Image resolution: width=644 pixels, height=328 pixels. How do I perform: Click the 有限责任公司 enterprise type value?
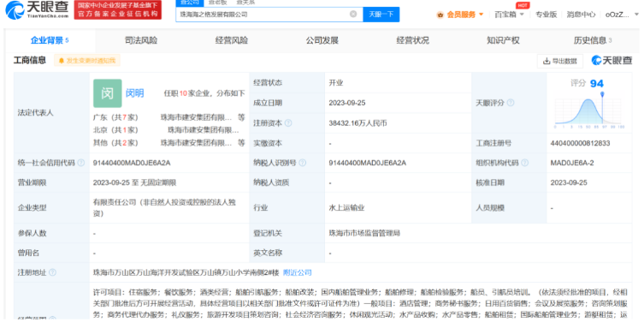point(164,208)
